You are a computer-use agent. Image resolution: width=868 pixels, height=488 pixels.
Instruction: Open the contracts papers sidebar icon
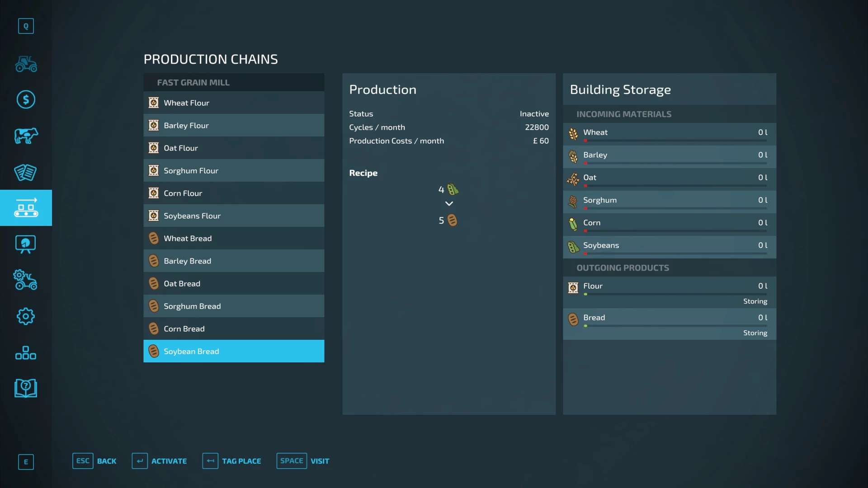pos(26,172)
